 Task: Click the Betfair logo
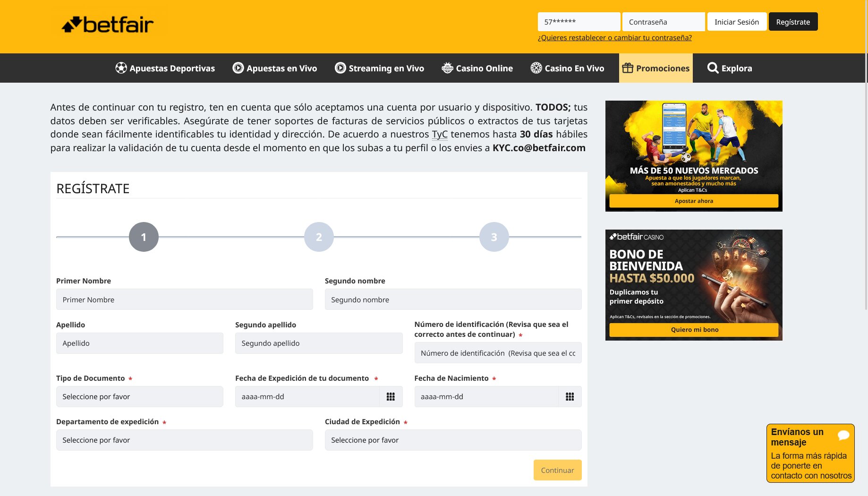coord(108,25)
